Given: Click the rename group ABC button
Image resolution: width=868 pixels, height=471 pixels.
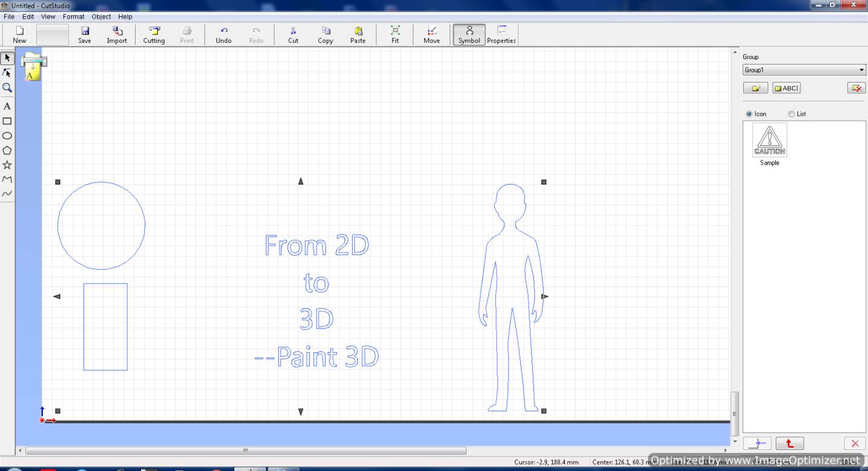Looking at the screenshot, I should [x=786, y=88].
